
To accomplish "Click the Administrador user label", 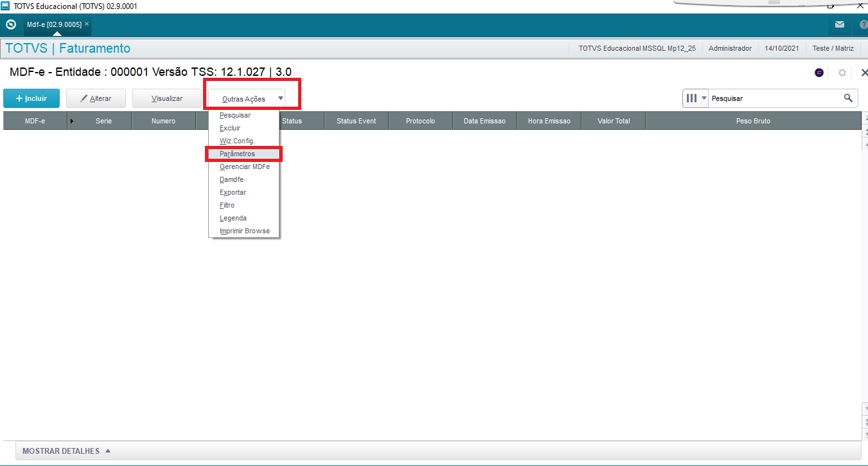I will pyautogui.click(x=730, y=48).
